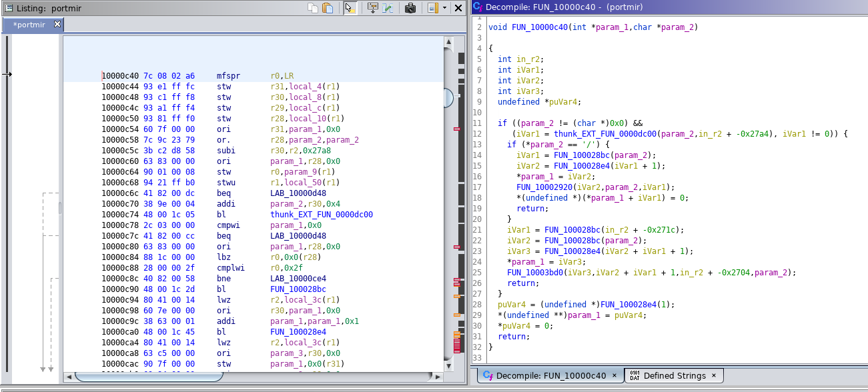Close the *portmir listing tab
Screen dimensions: 868x392
click(x=57, y=24)
